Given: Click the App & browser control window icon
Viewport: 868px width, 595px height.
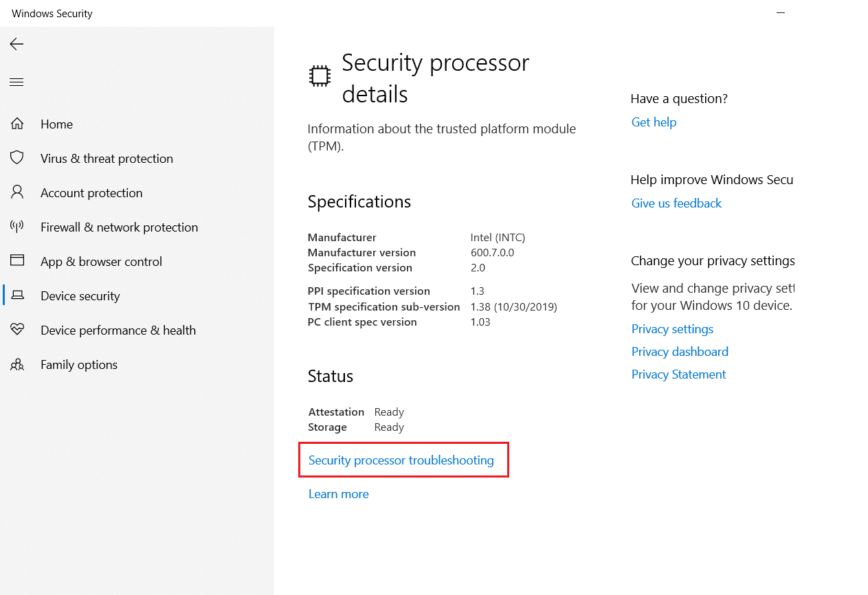Looking at the screenshot, I should coord(17,261).
